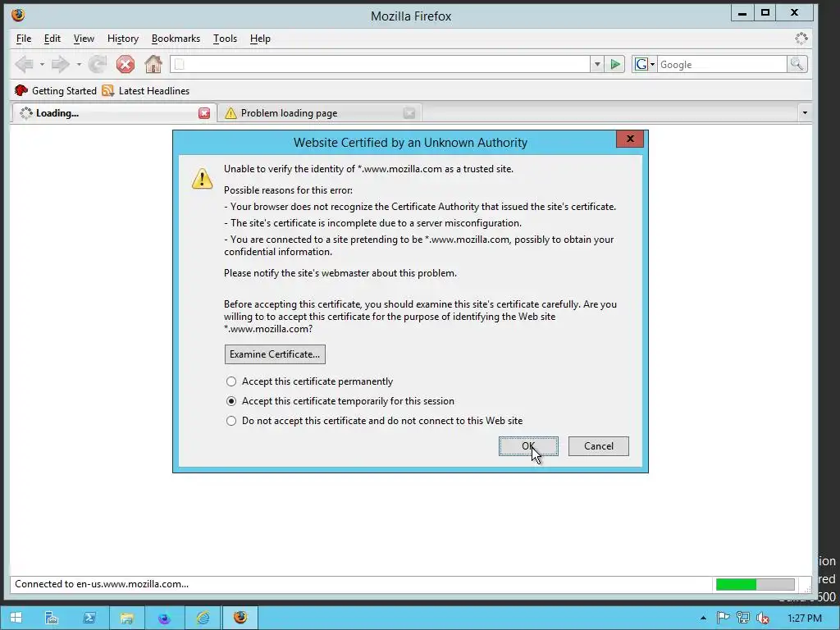Click the Back navigation arrow
Image resolution: width=840 pixels, height=630 pixels.
pyautogui.click(x=24, y=65)
